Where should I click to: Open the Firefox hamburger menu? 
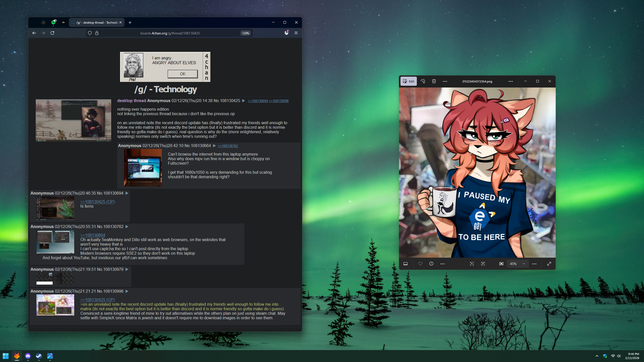click(296, 33)
